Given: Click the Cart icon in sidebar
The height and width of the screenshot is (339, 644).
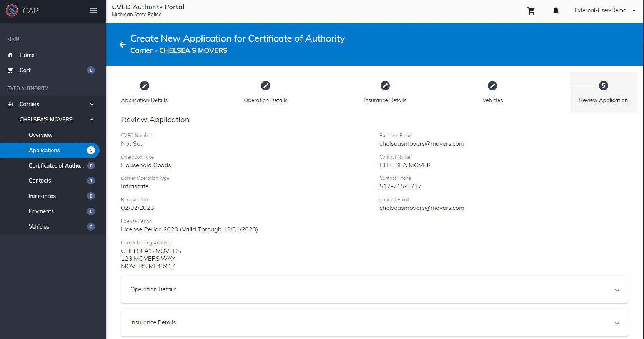Looking at the screenshot, I should click(10, 70).
